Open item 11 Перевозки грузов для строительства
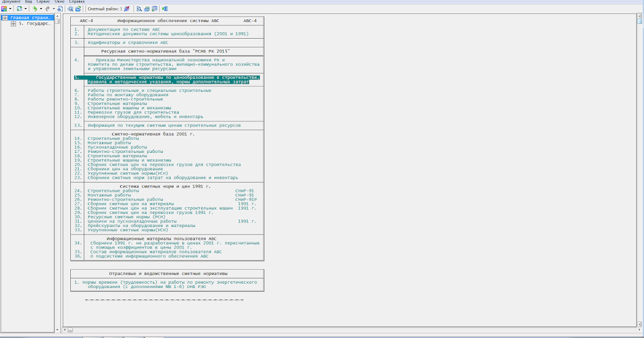This screenshot has height=338, width=644. (x=134, y=112)
